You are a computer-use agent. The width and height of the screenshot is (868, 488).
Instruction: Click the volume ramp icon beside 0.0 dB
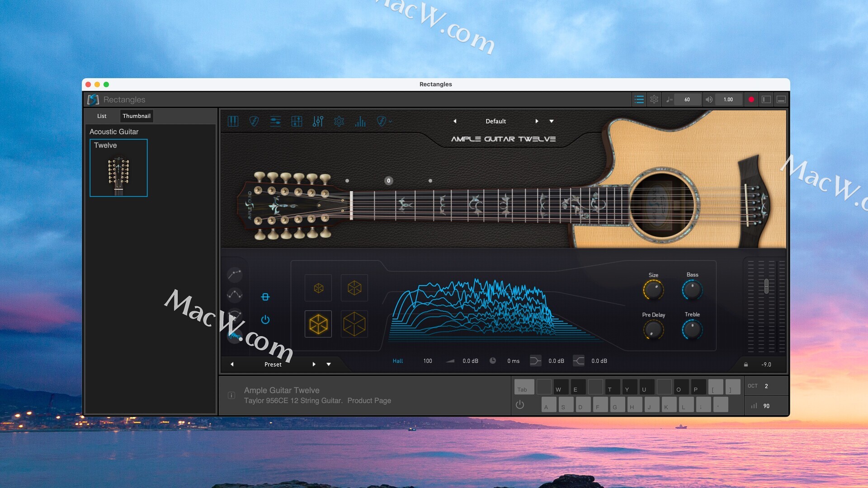450,361
